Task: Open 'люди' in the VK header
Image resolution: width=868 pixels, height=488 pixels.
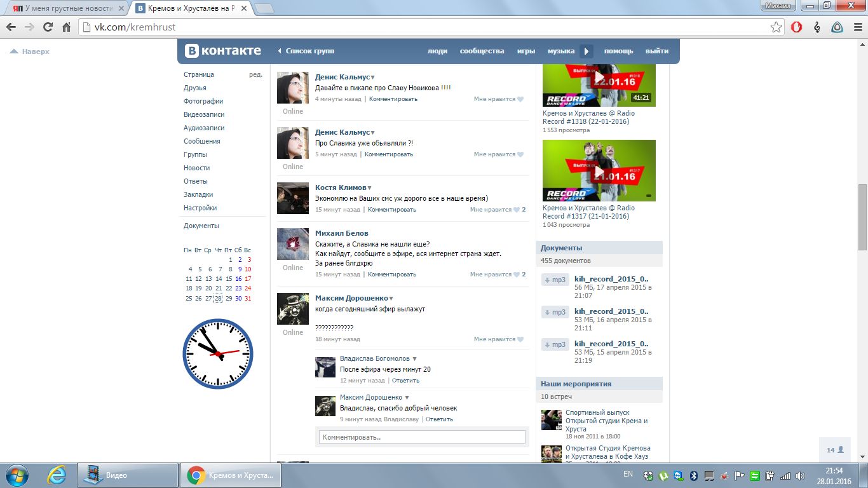Action: pyautogui.click(x=437, y=51)
